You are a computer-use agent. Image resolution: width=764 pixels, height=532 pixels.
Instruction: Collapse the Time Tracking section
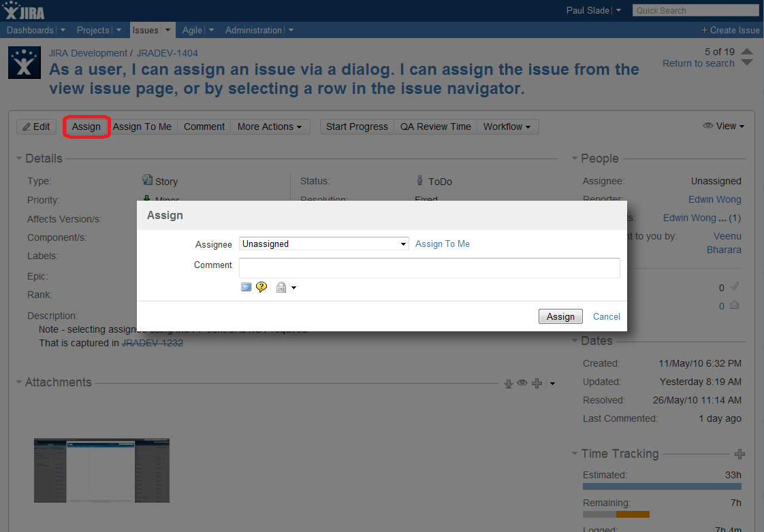[575, 454]
